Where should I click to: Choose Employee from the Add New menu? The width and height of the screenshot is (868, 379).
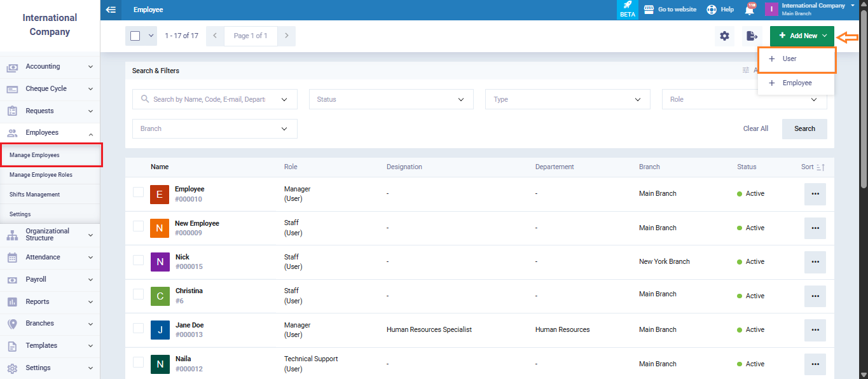click(x=796, y=83)
